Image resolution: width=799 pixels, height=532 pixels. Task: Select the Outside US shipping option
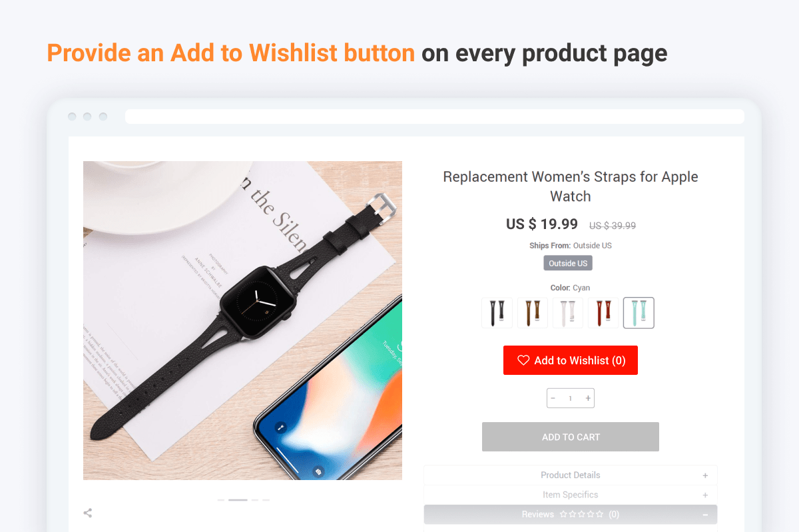(x=568, y=263)
